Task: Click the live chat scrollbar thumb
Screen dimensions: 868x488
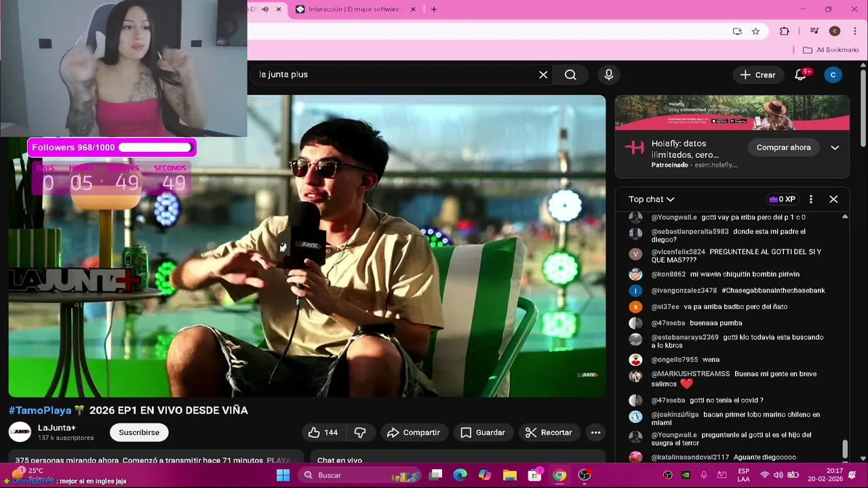Action: click(x=845, y=449)
